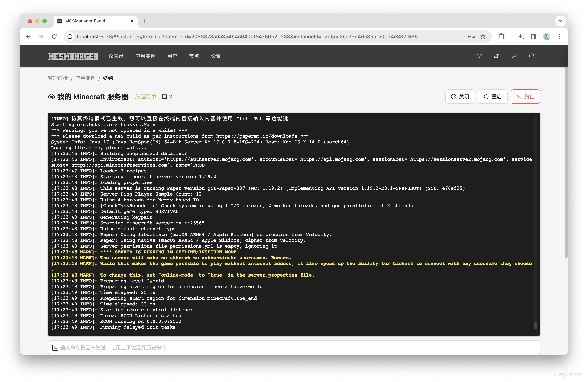Open Chrome downloads icon
The height and width of the screenshot is (382, 588).
(520, 37)
